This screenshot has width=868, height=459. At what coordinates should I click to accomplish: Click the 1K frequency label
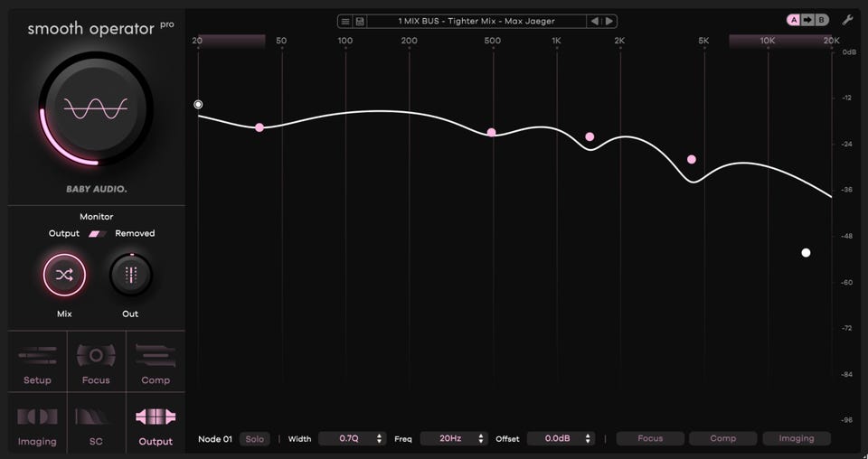(556, 41)
